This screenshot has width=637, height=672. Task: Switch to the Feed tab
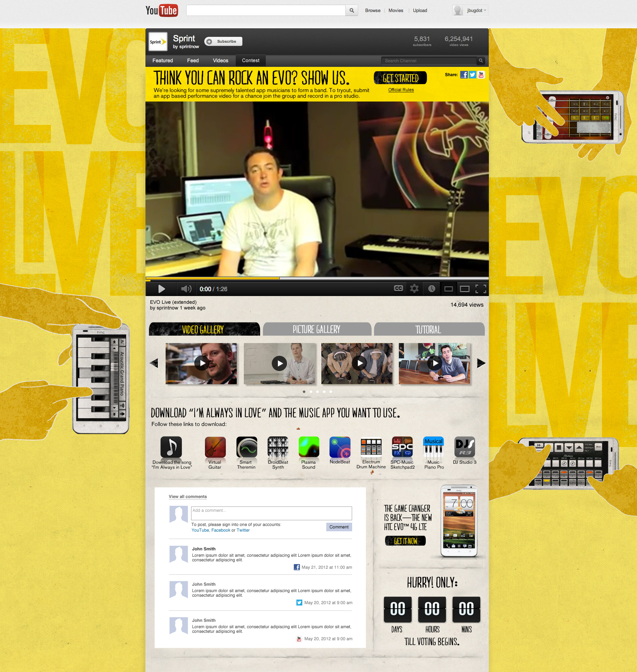click(x=193, y=60)
